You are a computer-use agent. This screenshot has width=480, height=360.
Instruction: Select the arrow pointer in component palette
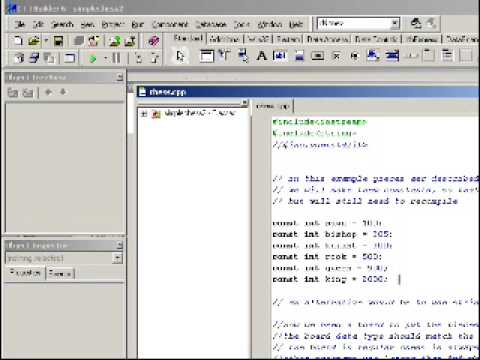[180, 56]
